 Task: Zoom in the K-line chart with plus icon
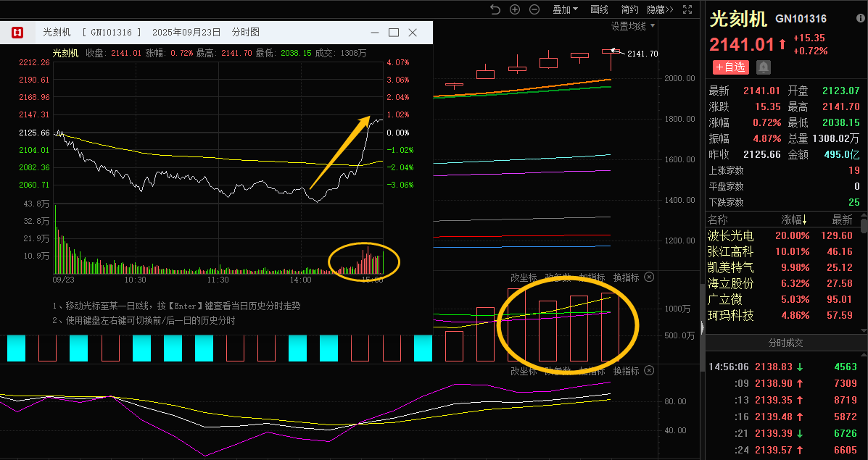pyautogui.click(x=515, y=9)
